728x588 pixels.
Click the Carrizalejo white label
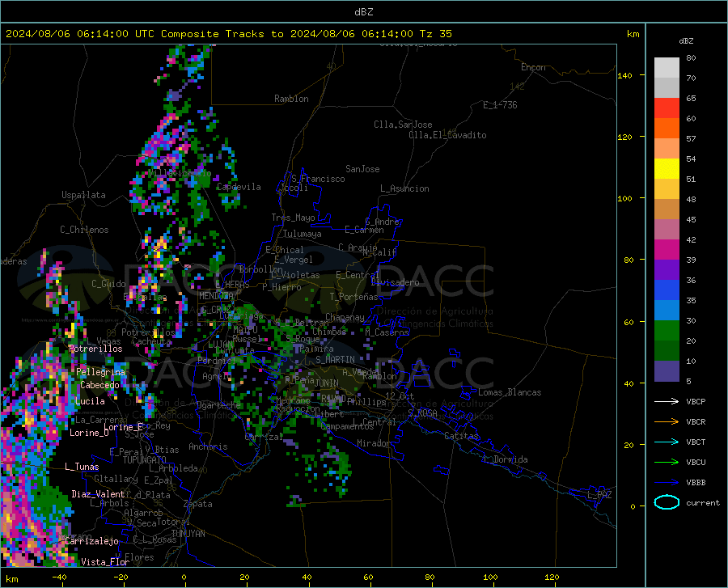point(92,541)
